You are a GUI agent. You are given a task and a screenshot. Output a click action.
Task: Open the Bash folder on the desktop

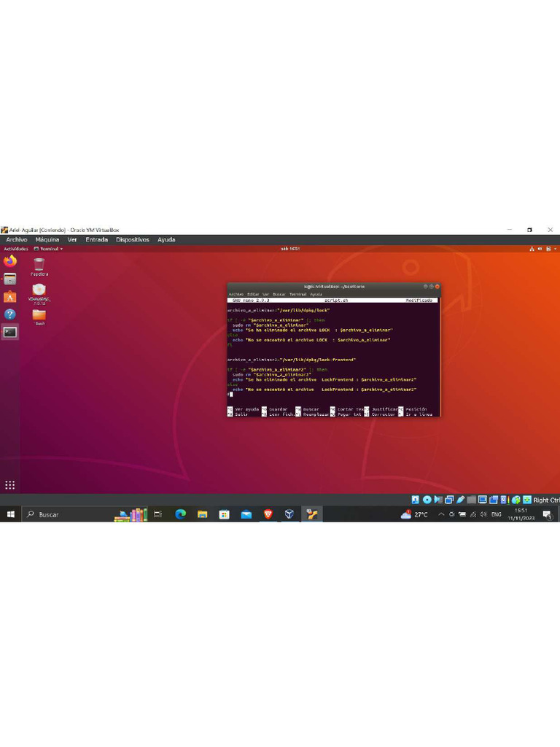coord(39,317)
